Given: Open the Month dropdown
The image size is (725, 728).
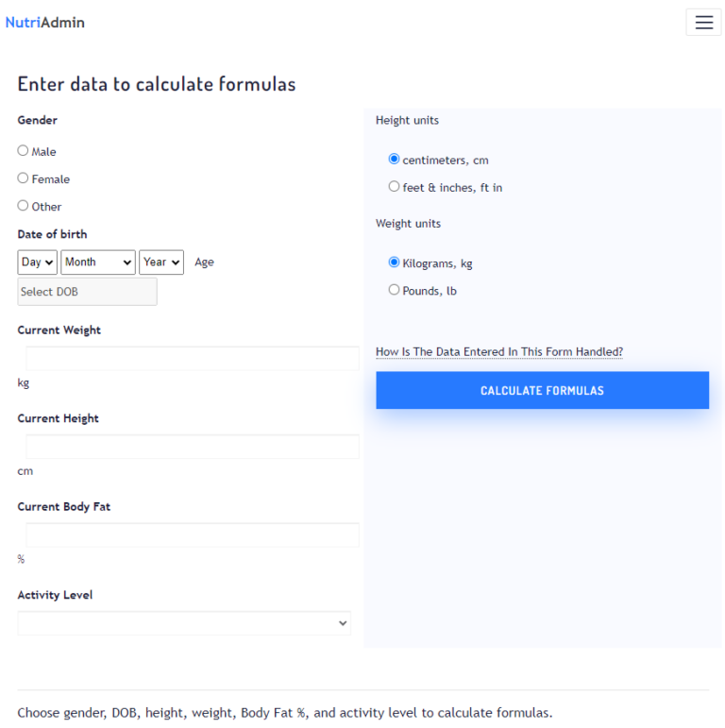Looking at the screenshot, I should [x=98, y=262].
